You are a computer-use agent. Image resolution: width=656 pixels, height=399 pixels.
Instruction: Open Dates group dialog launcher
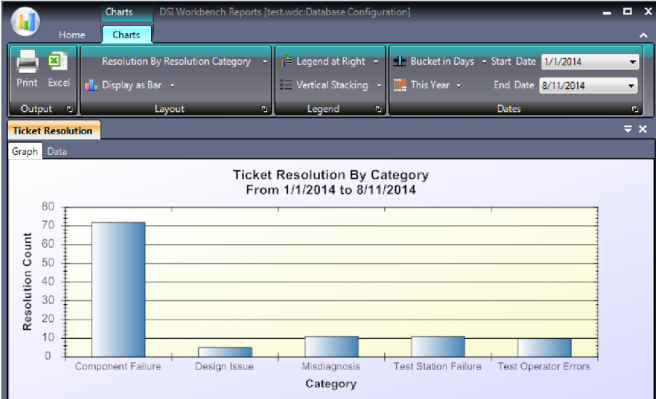[x=635, y=109]
